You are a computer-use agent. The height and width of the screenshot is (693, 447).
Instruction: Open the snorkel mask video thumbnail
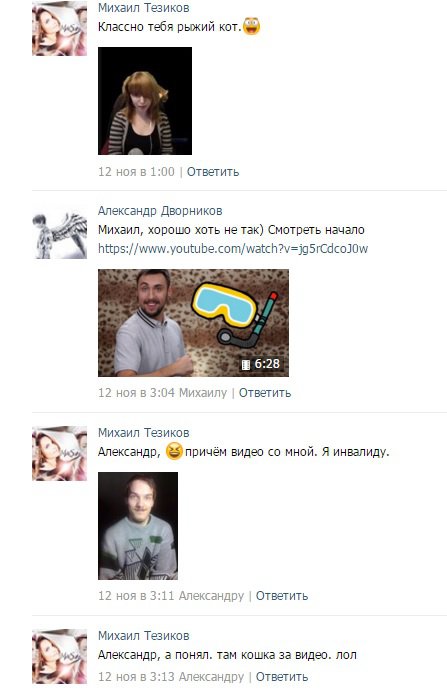[x=193, y=323]
